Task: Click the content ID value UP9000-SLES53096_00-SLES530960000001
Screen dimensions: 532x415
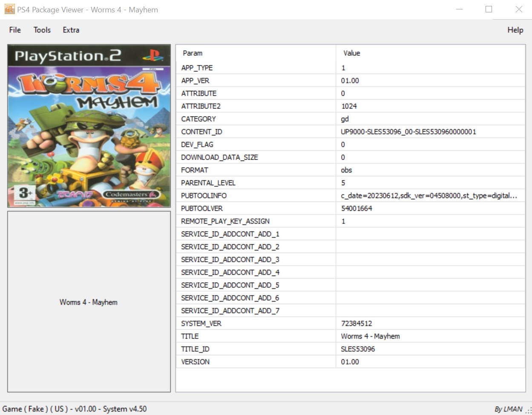Action: pos(408,132)
